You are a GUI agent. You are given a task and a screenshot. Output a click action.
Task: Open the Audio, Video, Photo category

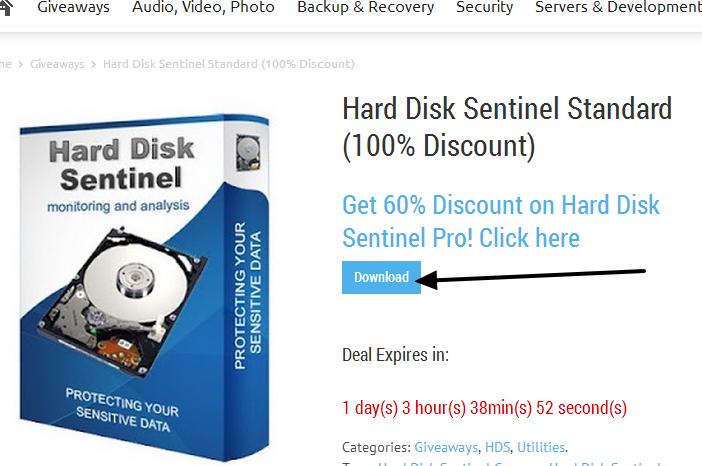tap(203, 7)
